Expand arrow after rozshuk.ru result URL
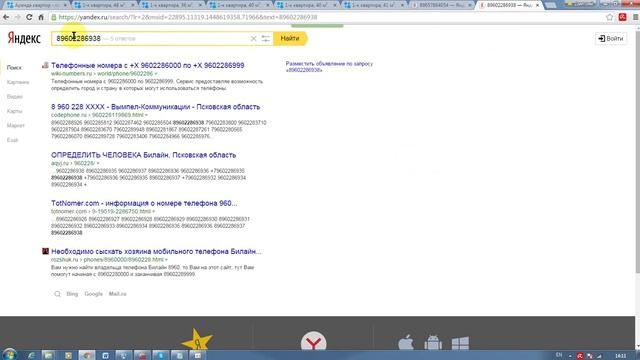 pyautogui.click(x=166, y=260)
